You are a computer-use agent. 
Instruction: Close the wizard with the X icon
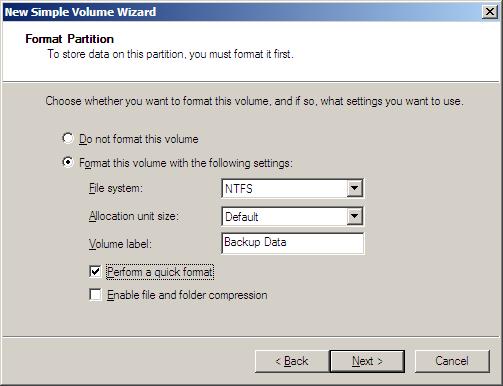point(490,12)
